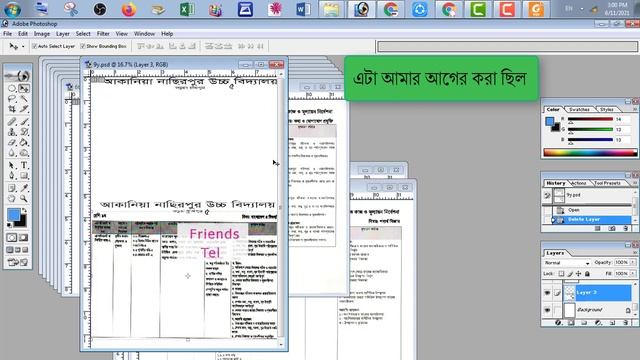Select the Eyedropper tool
The height and width of the screenshot is (360, 640).
click(24, 188)
